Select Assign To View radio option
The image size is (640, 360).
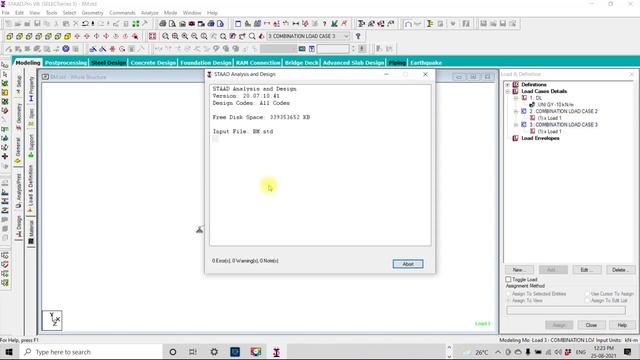509,301
